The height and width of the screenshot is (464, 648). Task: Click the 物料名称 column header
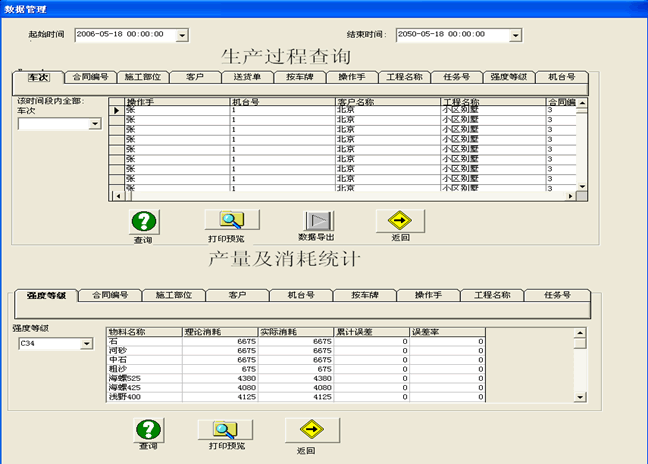(144, 332)
